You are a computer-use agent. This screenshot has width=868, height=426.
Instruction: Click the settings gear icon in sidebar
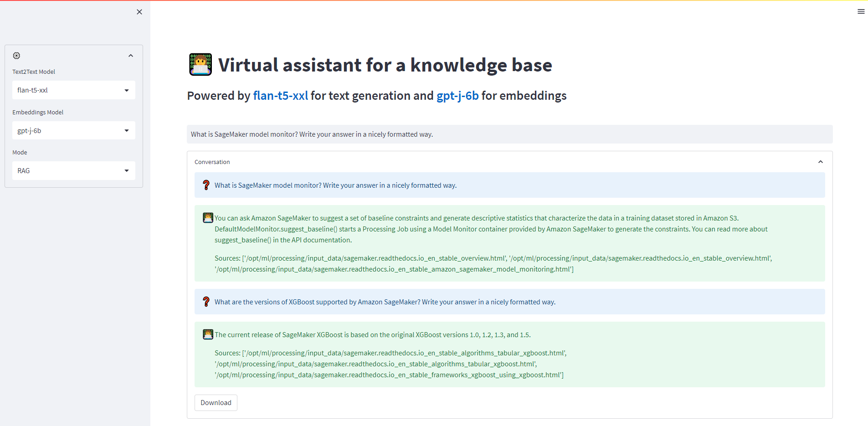pyautogui.click(x=16, y=56)
